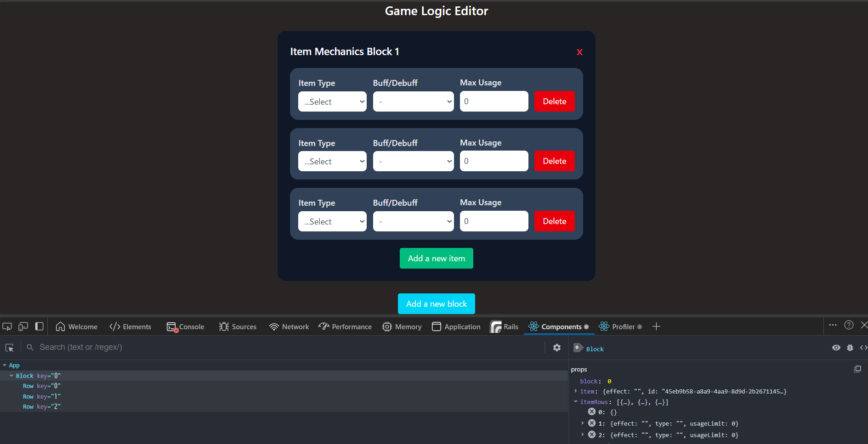
Task: Open Buff/Debuff dropdown in second item row
Action: point(413,161)
